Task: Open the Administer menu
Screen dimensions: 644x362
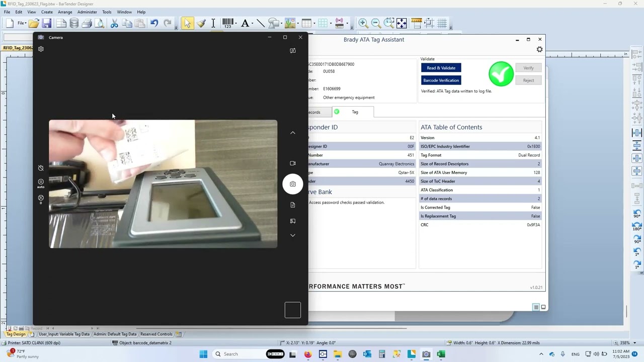Action: point(87,12)
